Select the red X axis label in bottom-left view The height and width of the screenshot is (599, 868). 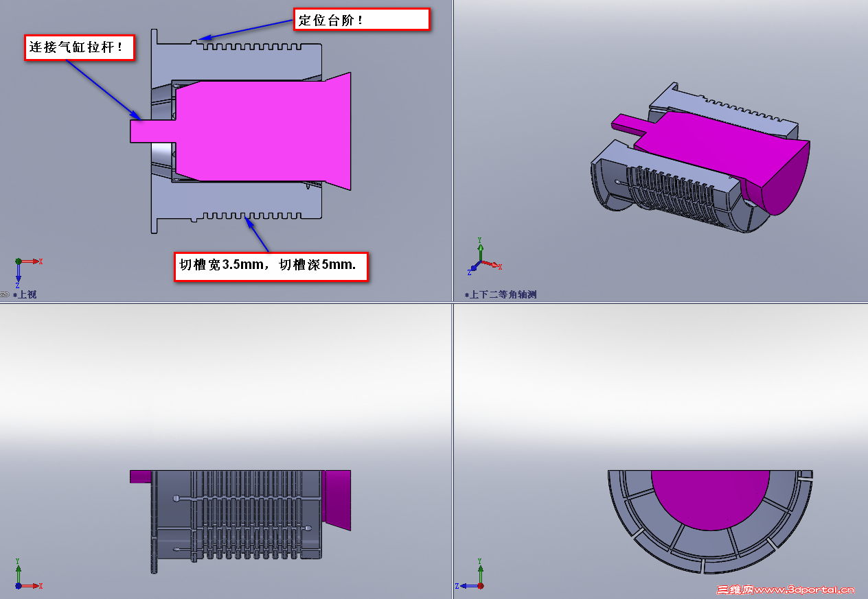(x=40, y=585)
